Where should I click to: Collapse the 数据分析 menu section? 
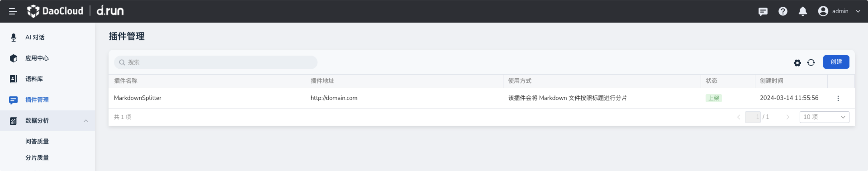pyautogui.click(x=86, y=121)
